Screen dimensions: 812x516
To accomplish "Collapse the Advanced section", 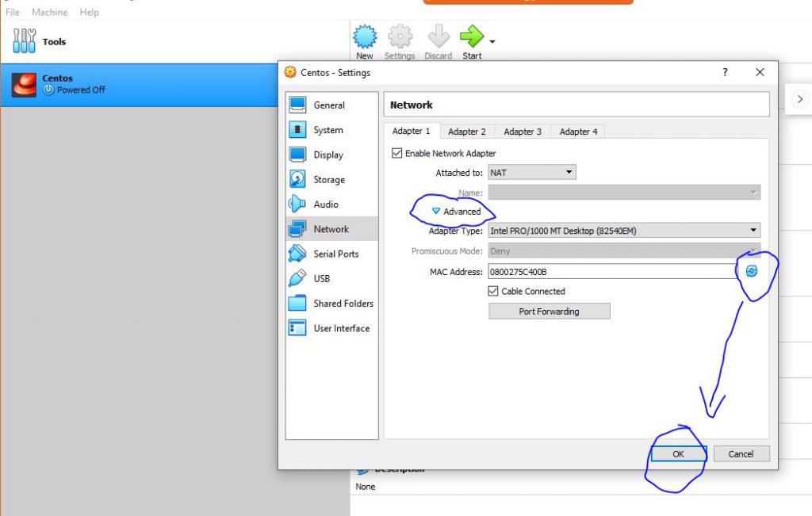I will pyautogui.click(x=436, y=212).
